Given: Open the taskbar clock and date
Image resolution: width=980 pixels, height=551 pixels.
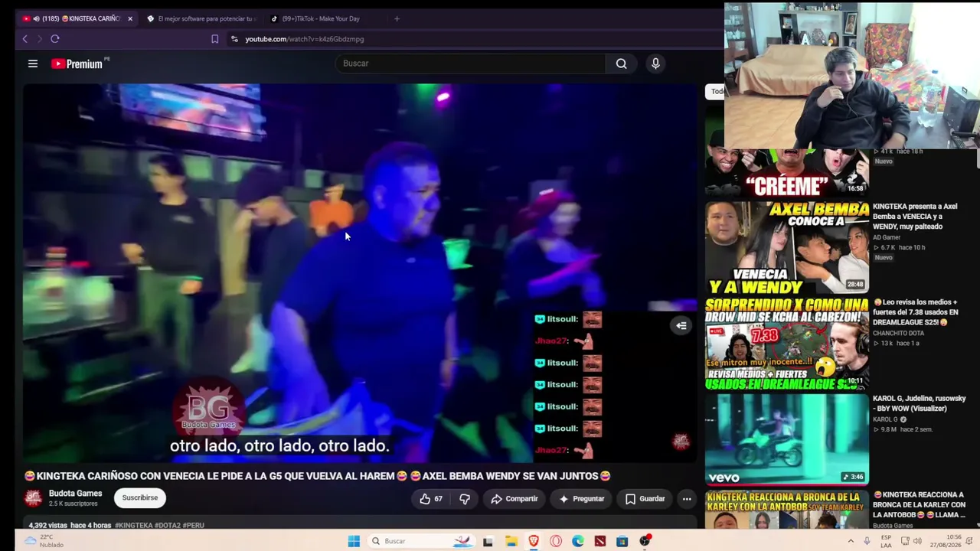Looking at the screenshot, I should [x=944, y=542].
